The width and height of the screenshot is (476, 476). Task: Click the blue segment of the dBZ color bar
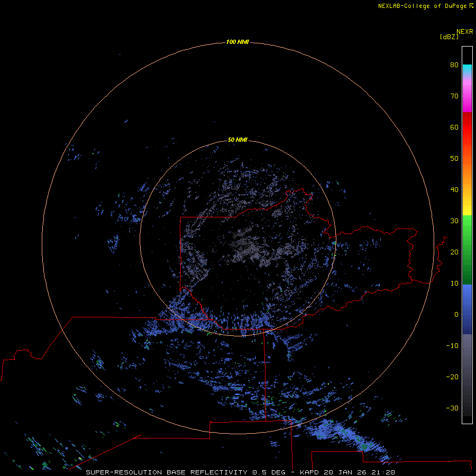[467, 309]
